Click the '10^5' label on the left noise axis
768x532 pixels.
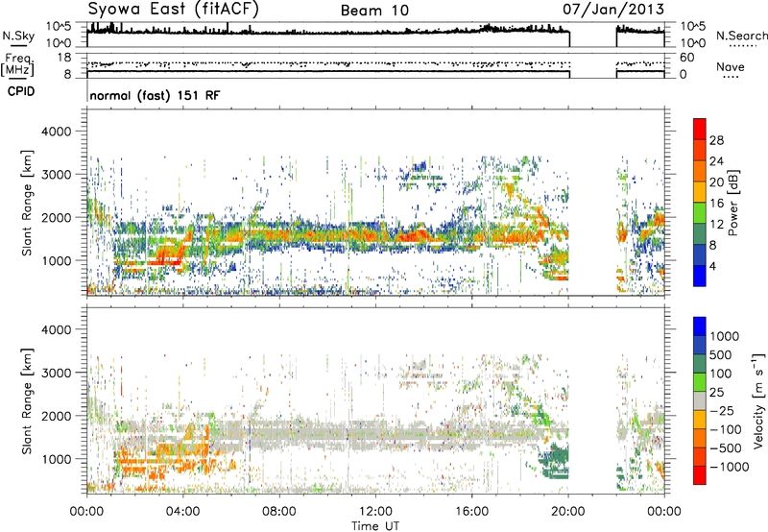coord(59,26)
